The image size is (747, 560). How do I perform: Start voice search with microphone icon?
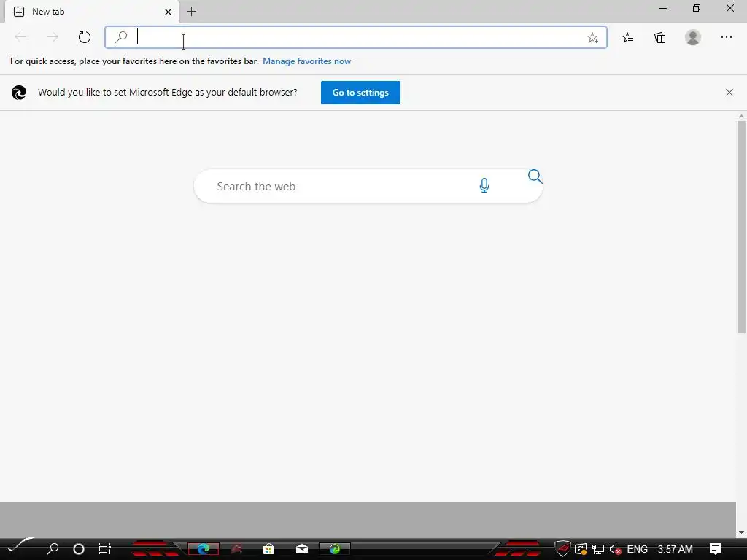click(x=484, y=185)
